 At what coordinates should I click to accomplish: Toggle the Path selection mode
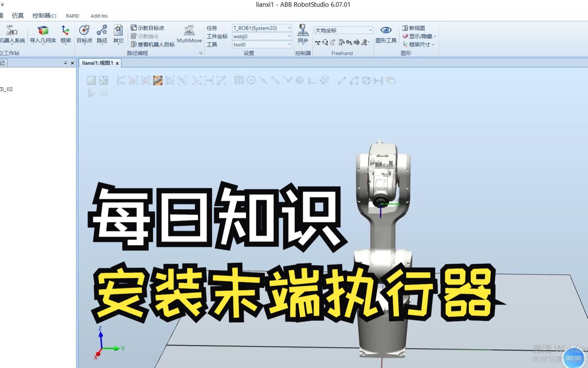[x=221, y=80]
